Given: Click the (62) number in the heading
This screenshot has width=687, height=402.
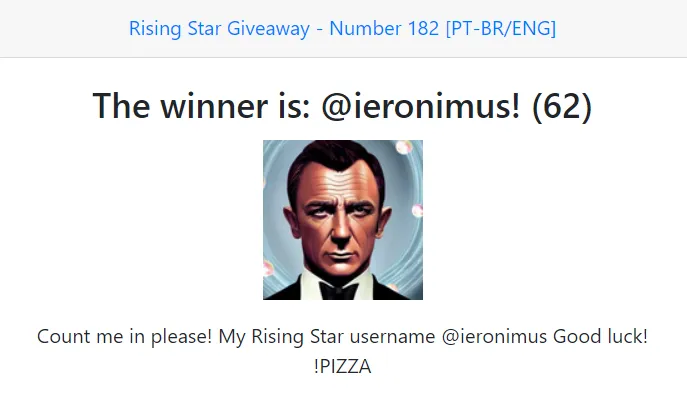Looking at the screenshot, I should [562, 105].
